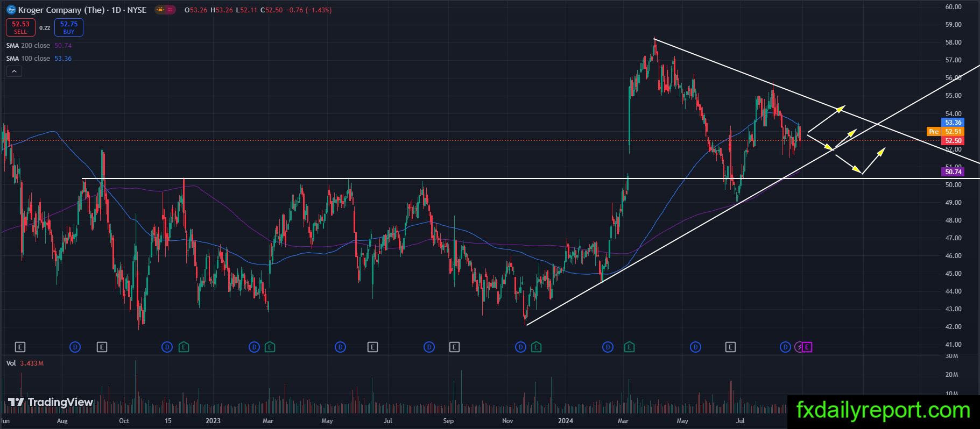Click the orange pre-market sun icon
This screenshot has width=980, height=429.
pyautogui.click(x=160, y=10)
